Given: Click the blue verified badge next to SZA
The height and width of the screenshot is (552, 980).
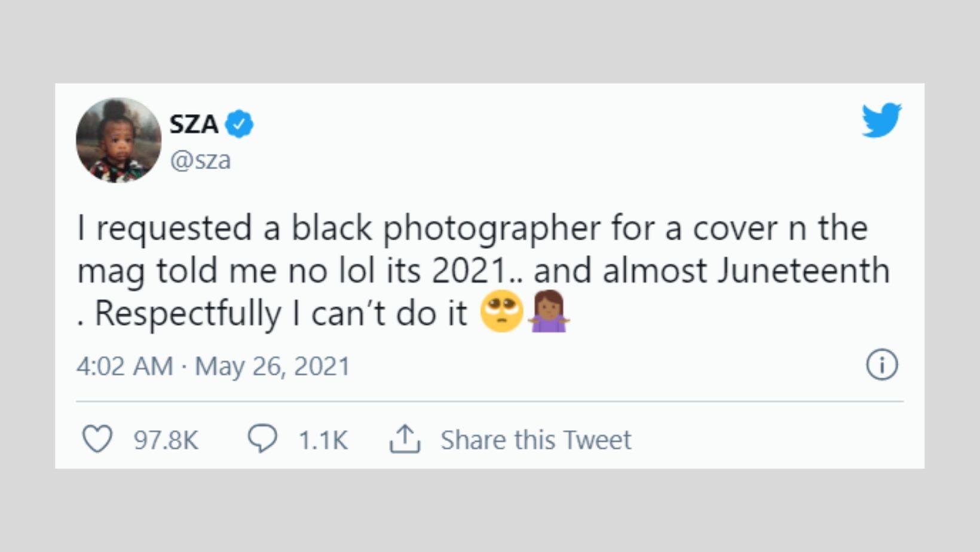Looking at the screenshot, I should (x=240, y=124).
